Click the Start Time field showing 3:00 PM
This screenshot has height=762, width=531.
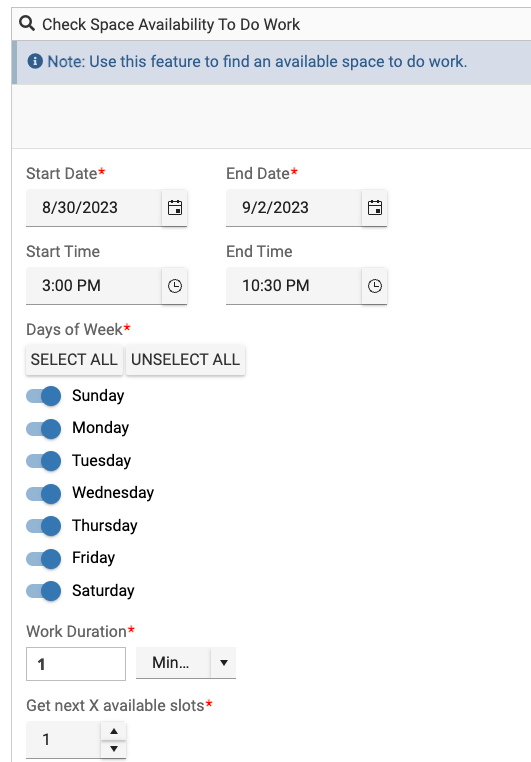94,286
